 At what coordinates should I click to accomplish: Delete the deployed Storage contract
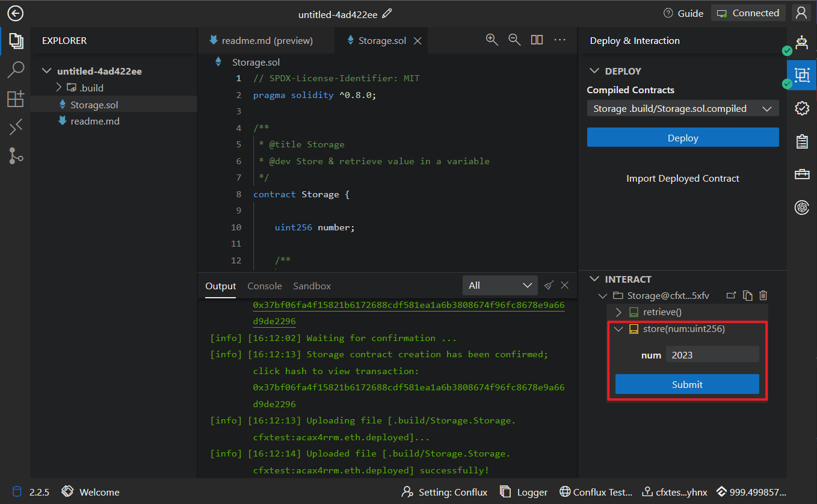[x=763, y=295]
